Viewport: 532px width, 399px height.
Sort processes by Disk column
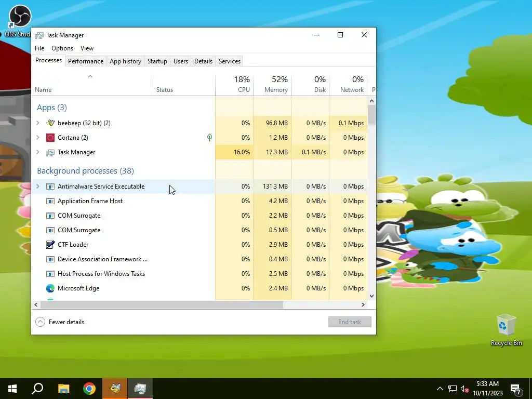pyautogui.click(x=310, y=85)
